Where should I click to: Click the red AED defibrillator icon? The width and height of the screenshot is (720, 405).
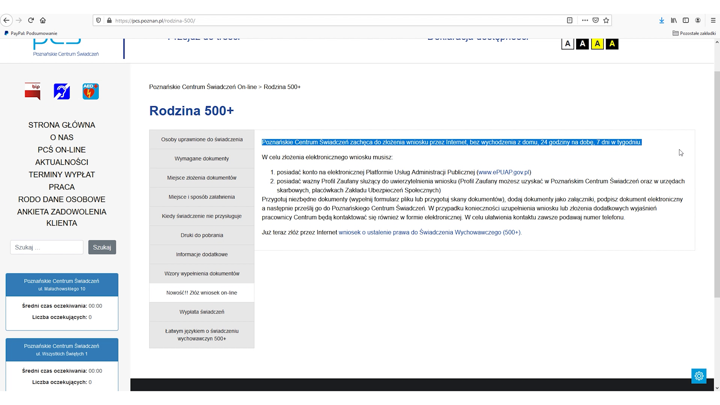pyautogui.click(x=90, y=92)
